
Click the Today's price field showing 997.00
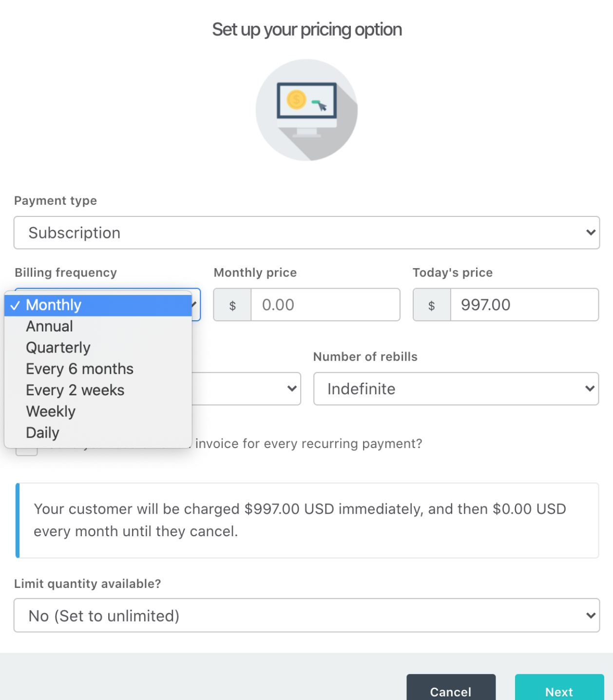(x=524, y=305)
